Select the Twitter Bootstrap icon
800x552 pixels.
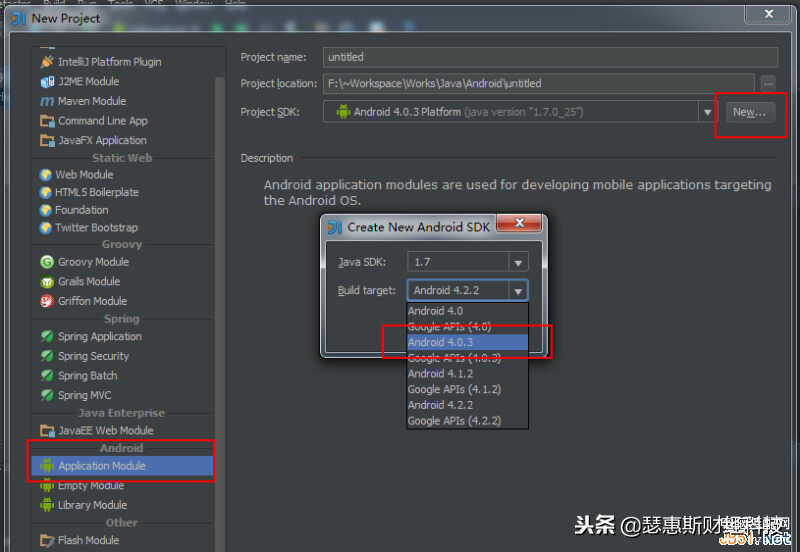tap(46, 228)
